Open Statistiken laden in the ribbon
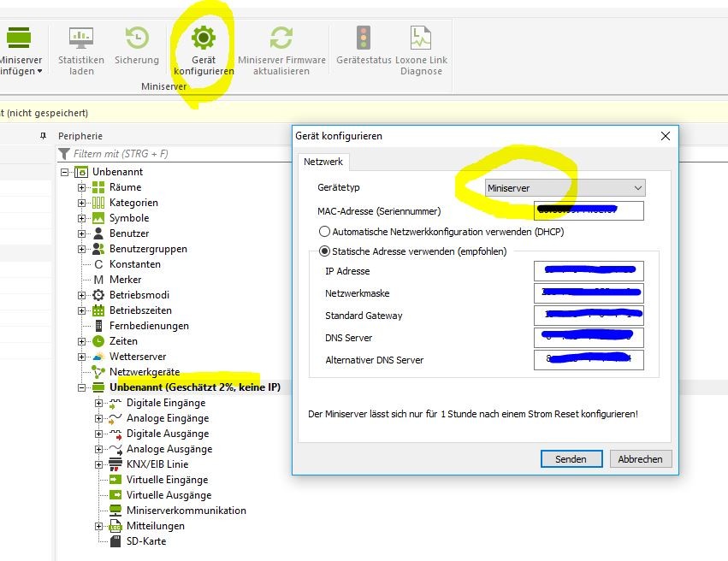The image size is (728, 561). (81, 51)
